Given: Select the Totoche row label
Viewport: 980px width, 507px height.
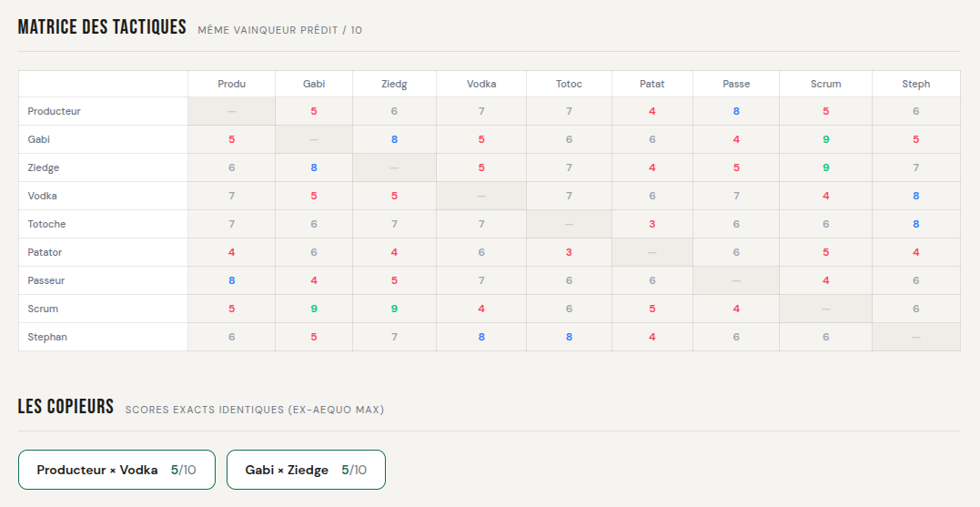Looking at the screenshot, I should [47, 224].
